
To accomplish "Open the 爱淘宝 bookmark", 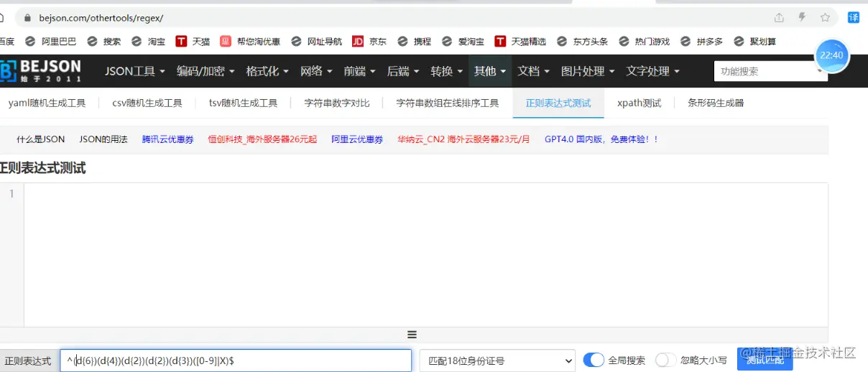I will [x=463, y=42].
